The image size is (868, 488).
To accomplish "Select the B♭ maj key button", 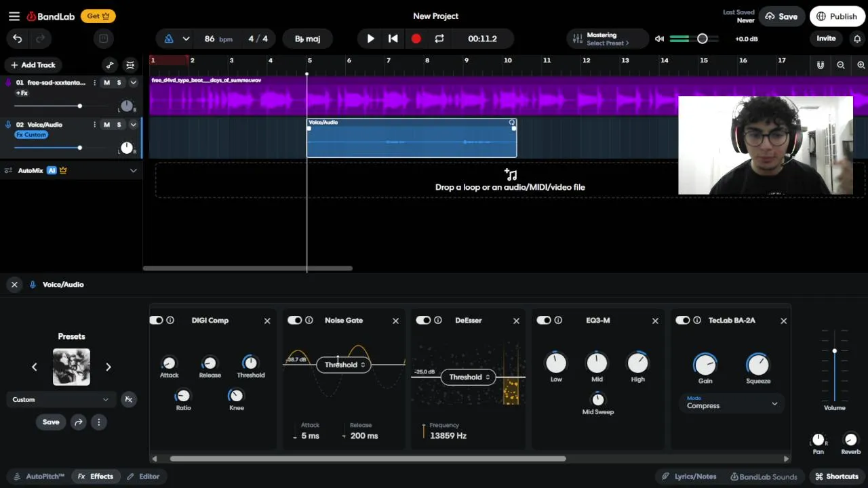I will click(307, 39).
